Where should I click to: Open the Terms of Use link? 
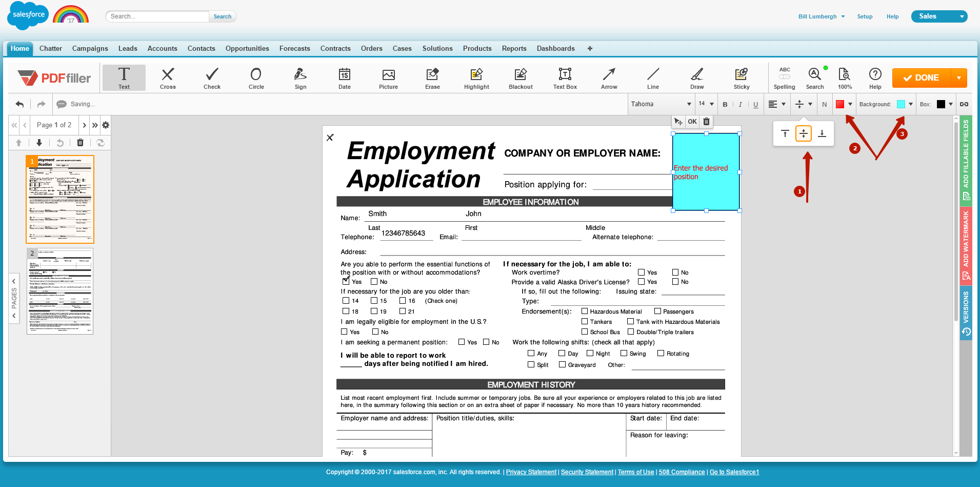[636, 472]
